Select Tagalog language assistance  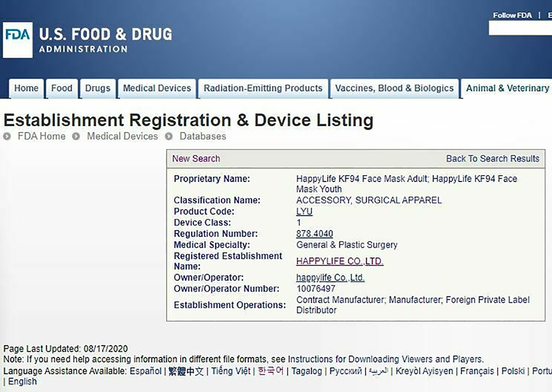click(x=306, y=371)
